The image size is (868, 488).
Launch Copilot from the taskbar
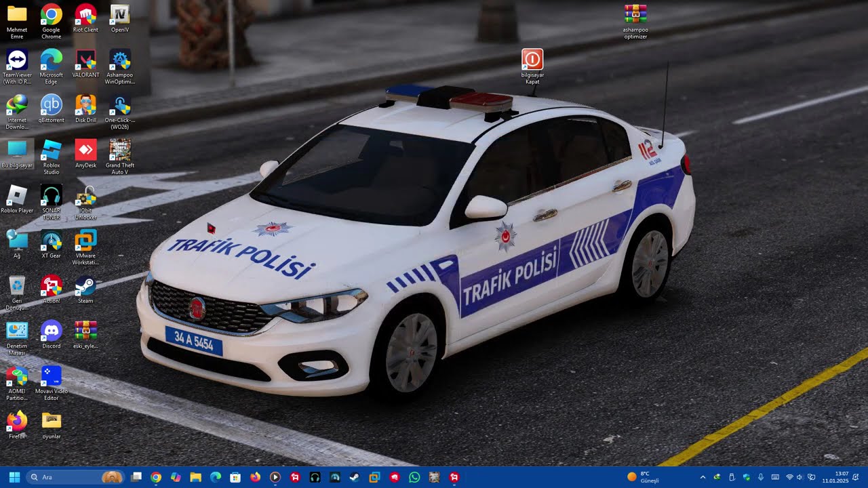click(x=176, y=477)
